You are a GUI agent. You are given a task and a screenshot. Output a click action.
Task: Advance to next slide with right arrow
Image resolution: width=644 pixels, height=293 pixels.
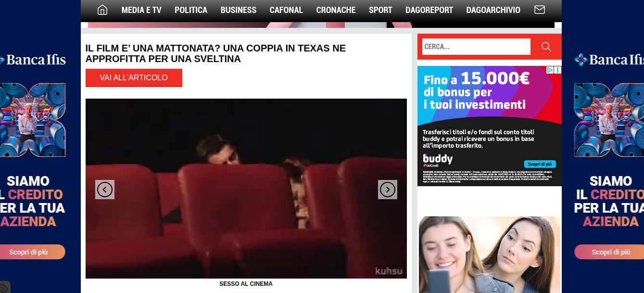(x=387, y=190)
